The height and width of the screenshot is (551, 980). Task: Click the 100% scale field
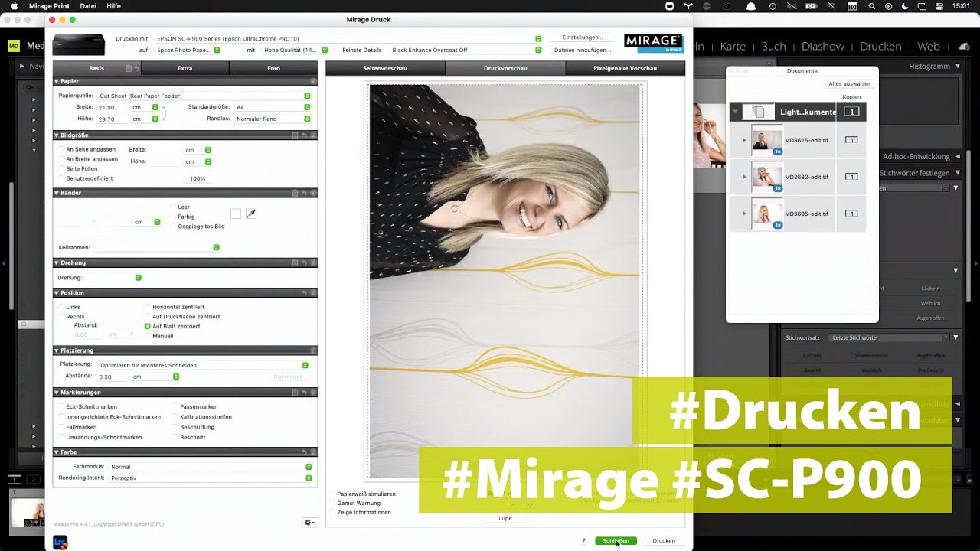198,178
